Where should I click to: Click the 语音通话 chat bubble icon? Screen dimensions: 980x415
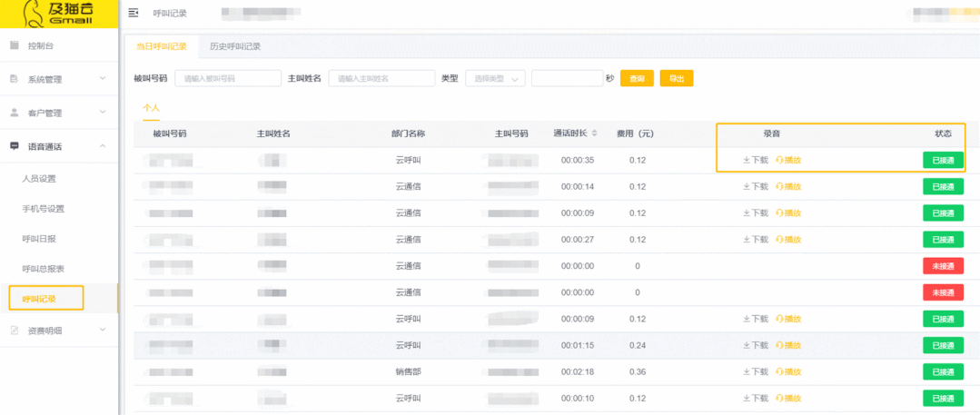click(15, 146)
